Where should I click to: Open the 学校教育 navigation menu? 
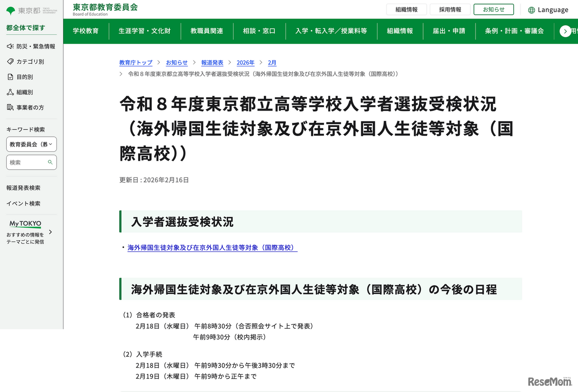click(86, 31)
